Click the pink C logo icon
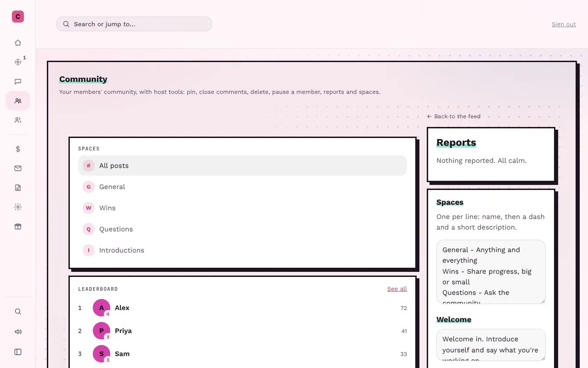This screenshot has height=368, width=588. point(17,17)
